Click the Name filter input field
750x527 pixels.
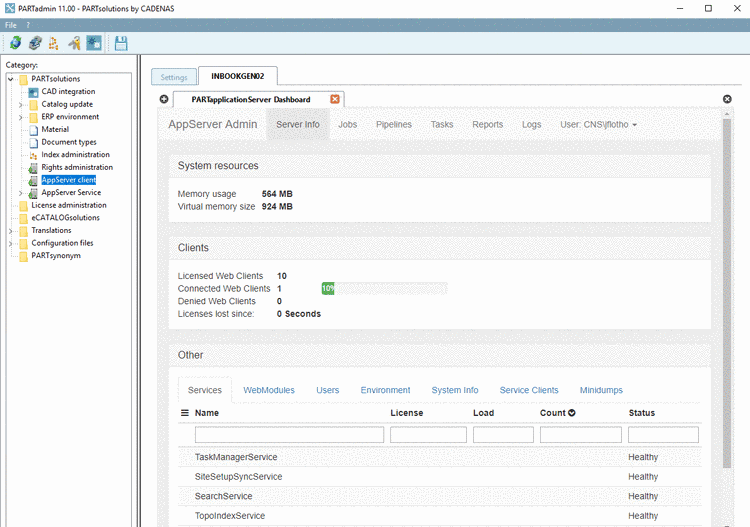pos(289,435)
